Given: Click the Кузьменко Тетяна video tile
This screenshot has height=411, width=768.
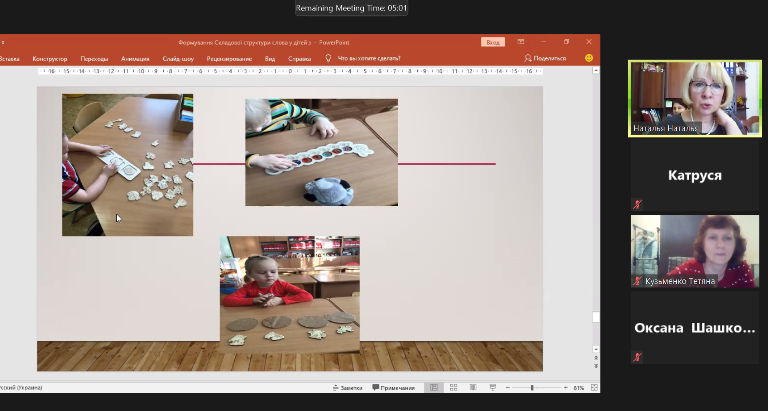Looking at the screenshot, I should pyautogui.click(x=695, y=251).
